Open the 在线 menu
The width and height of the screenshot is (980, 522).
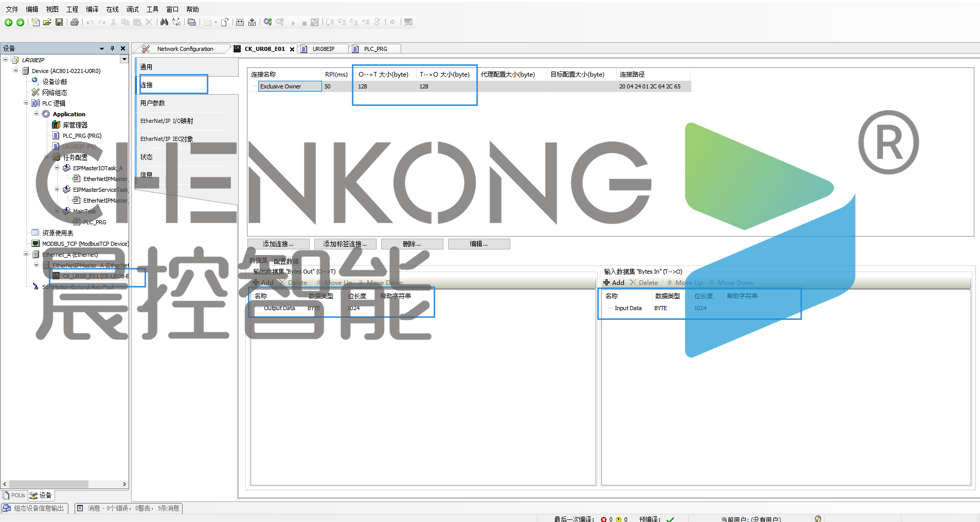[x=112, y=9]
